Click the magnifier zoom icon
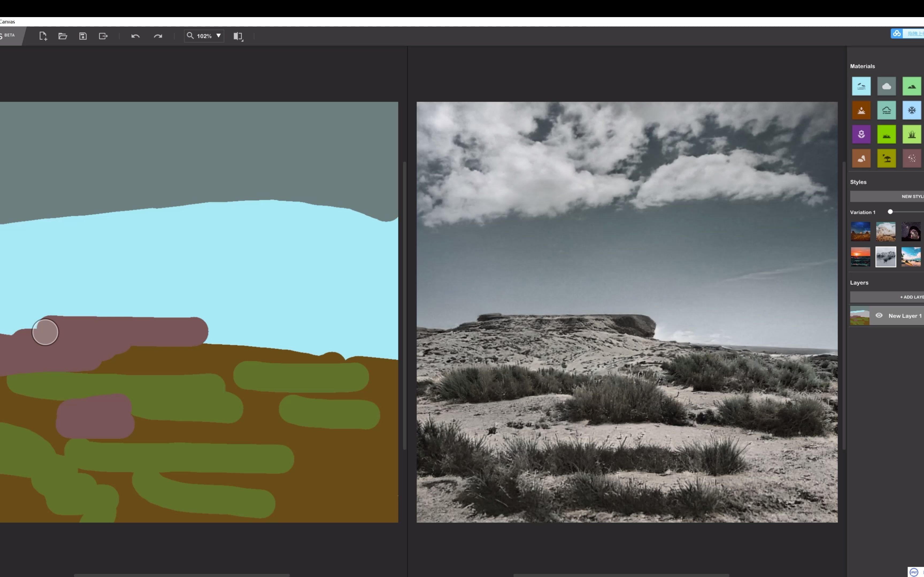The image size is (924, 577). click(x=190, y=36)
